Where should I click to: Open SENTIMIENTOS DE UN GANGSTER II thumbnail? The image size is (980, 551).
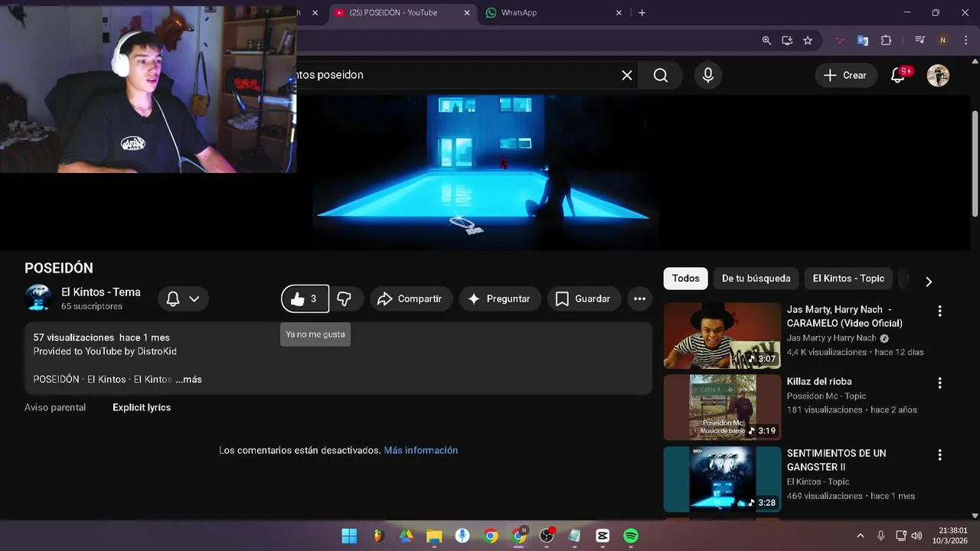[x=722, y=479]
